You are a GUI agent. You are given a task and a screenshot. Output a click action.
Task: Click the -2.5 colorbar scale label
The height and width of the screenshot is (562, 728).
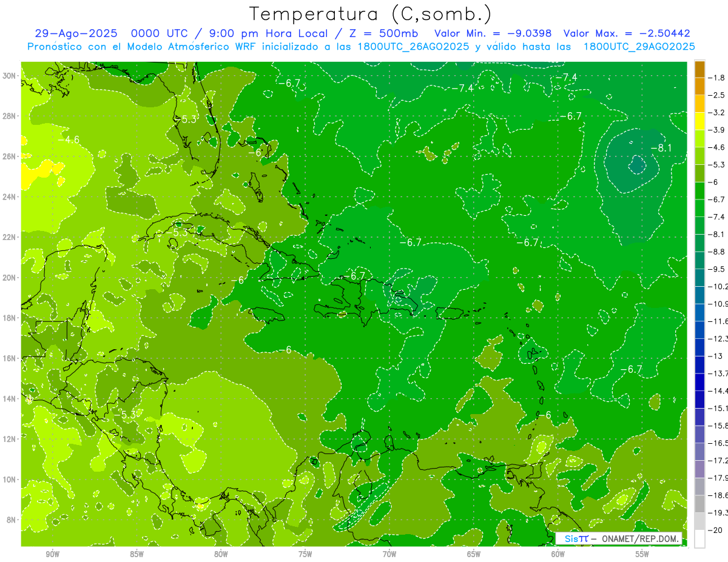[x=716, y=95]
